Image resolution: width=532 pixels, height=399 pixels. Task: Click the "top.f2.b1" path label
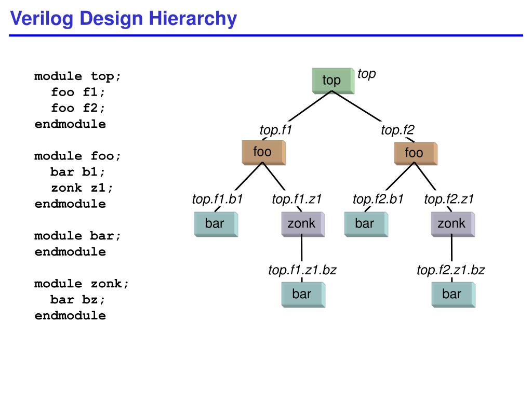[x=378, y=199]
